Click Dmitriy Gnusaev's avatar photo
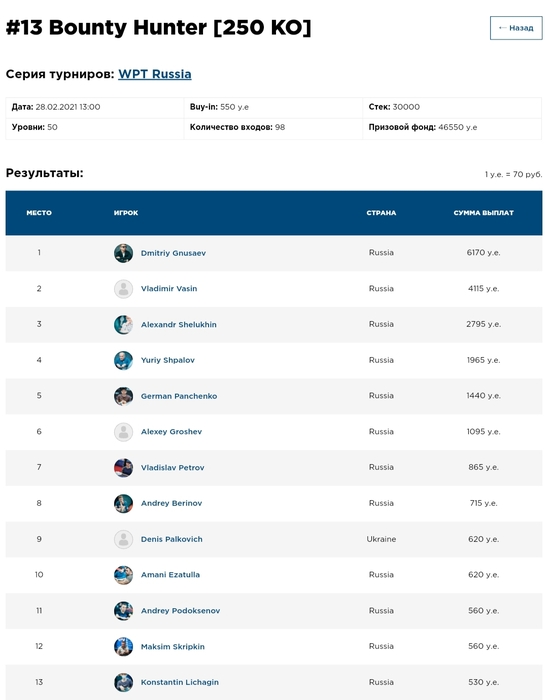Viewport: 548px width, 700px height. coord(124,253)
